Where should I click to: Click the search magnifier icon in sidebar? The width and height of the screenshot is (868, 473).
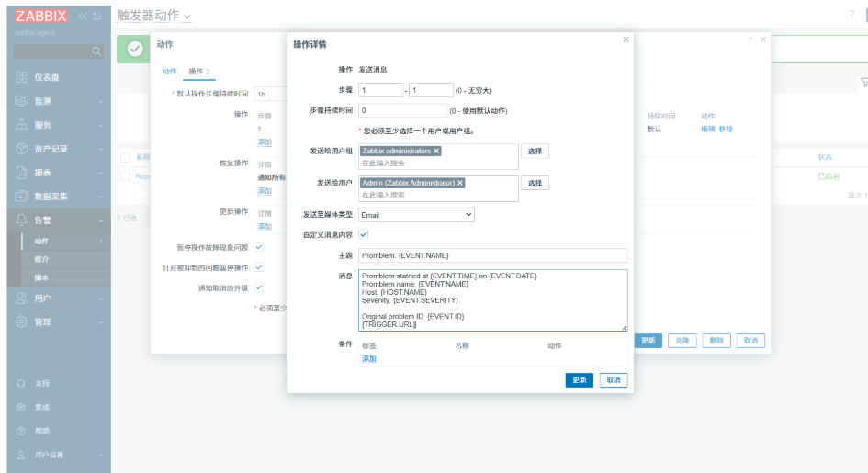[96, 51]
